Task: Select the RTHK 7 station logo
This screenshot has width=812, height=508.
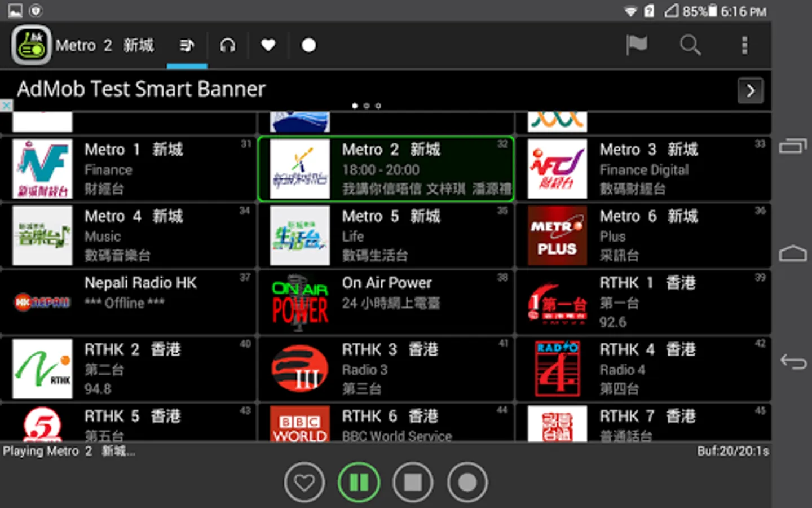Action: point(557,424)
